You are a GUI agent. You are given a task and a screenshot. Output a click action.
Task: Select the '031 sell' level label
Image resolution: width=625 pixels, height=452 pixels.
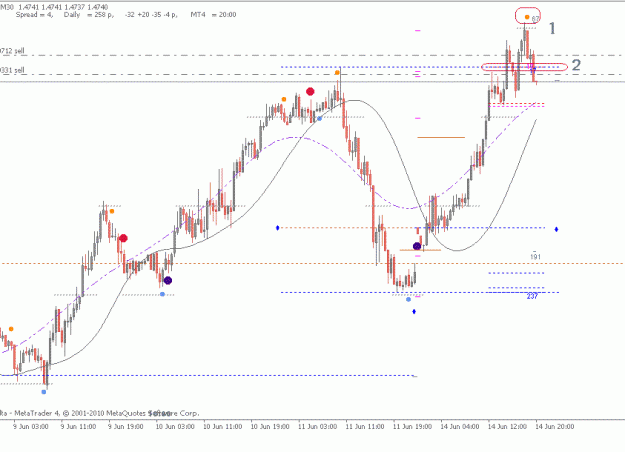tap(12, 70)
